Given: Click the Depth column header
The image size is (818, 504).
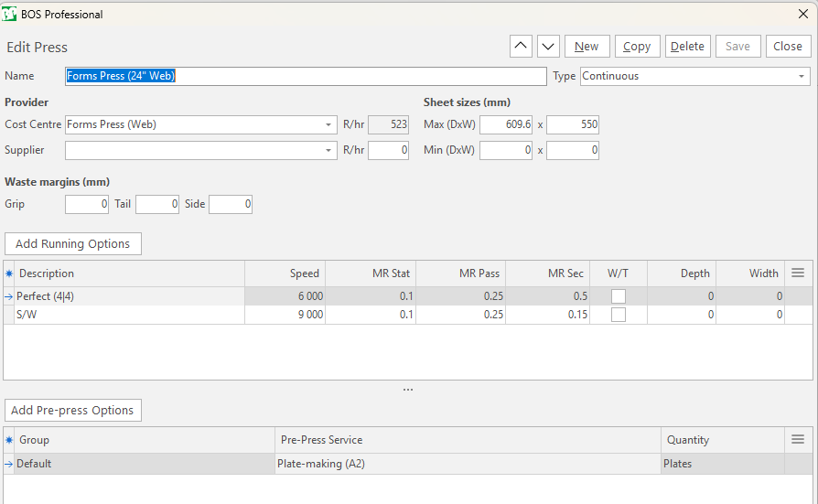Looking at the screenshot, I should point(682,273).
